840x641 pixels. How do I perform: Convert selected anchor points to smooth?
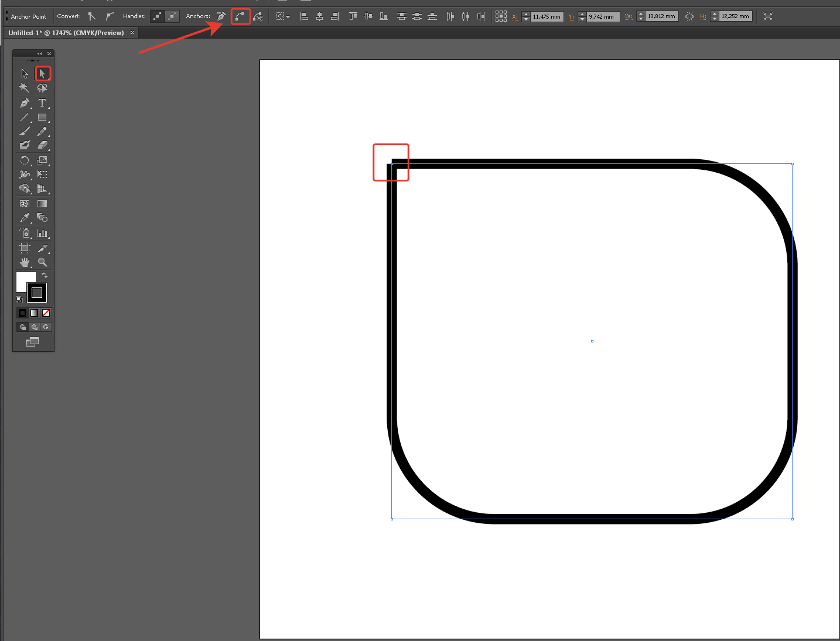(110, 16)
